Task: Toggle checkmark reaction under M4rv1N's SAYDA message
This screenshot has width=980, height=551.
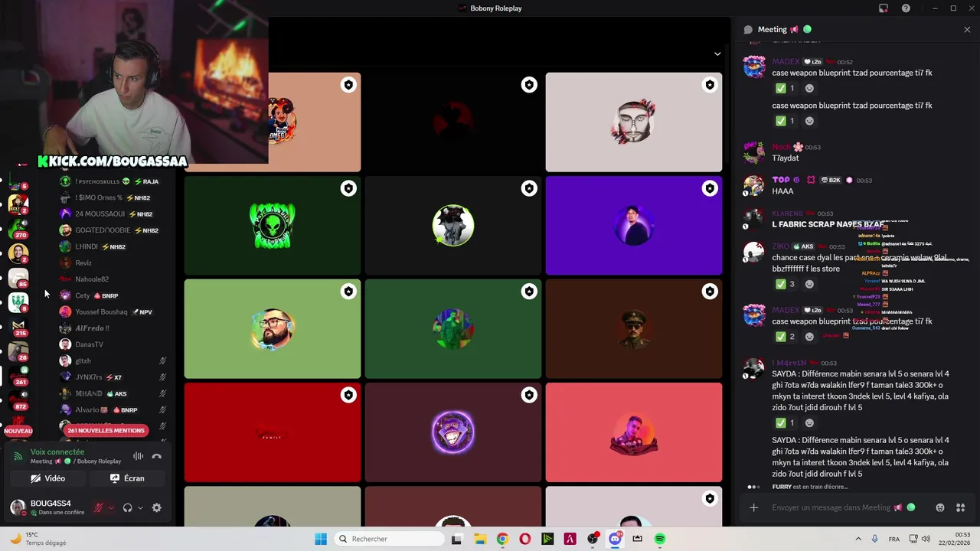Action: point(786,423)
